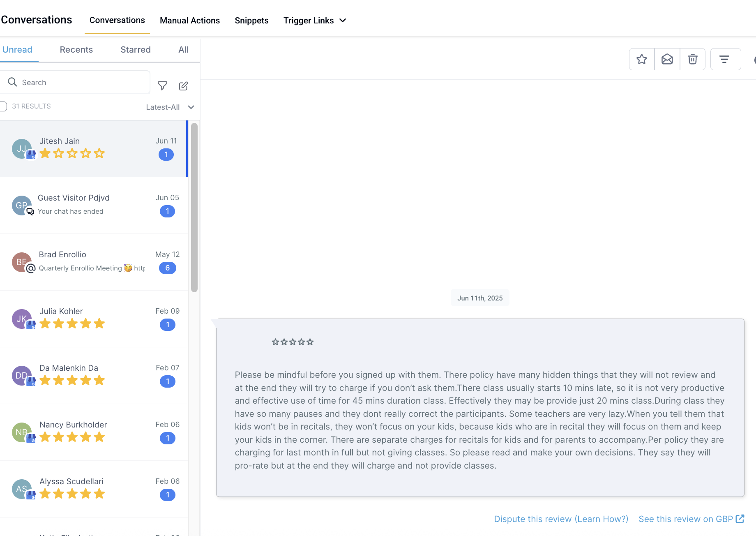Expand the Trigger Links menu chevron
The width and height of the screenshot is (756, 536).
click(343, 21)
